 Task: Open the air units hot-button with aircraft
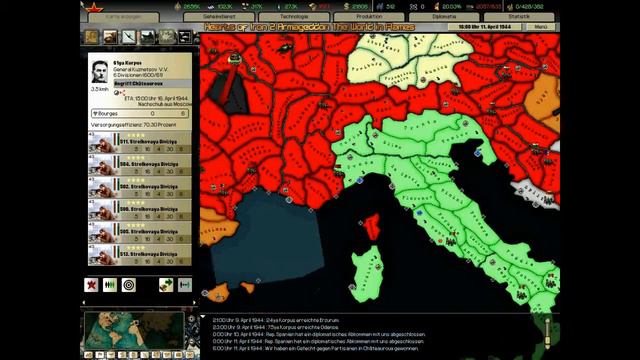pyautogui.click(x=129, y=37)
